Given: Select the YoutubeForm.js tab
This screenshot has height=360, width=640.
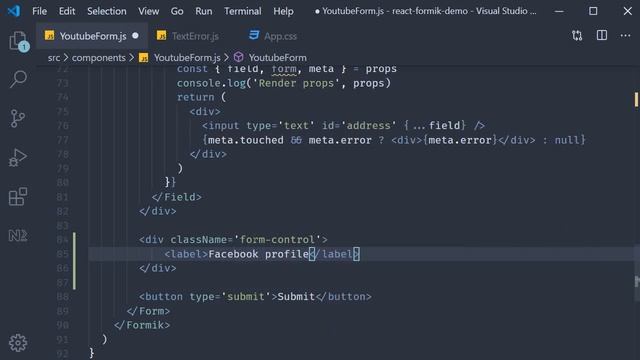Looking at the screenshot, I should (92, 36).
